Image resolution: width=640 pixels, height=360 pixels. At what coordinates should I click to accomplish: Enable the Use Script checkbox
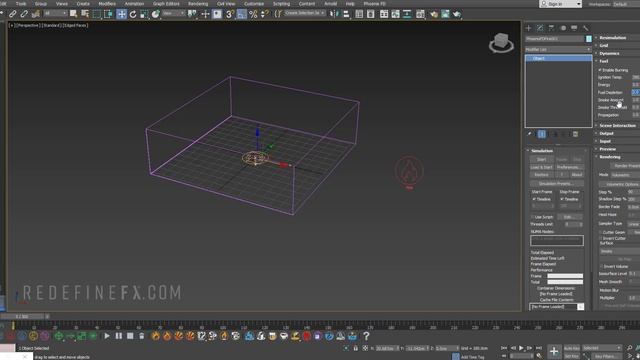click(x=532, y=217)
